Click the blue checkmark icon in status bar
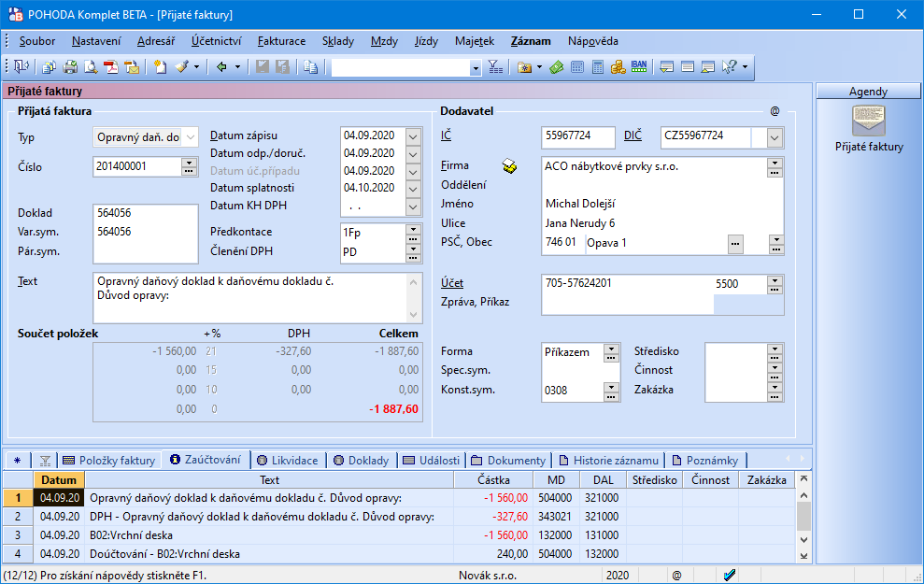 click(730, 576)
